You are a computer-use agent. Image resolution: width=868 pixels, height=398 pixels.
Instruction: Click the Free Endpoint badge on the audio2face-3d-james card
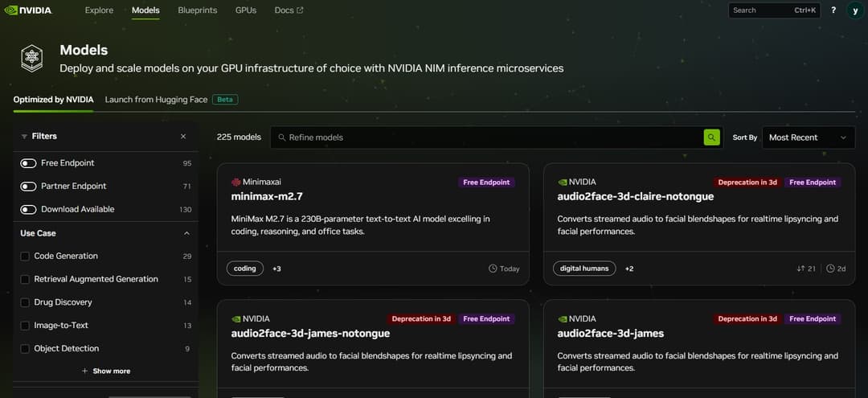coord(813,319)
